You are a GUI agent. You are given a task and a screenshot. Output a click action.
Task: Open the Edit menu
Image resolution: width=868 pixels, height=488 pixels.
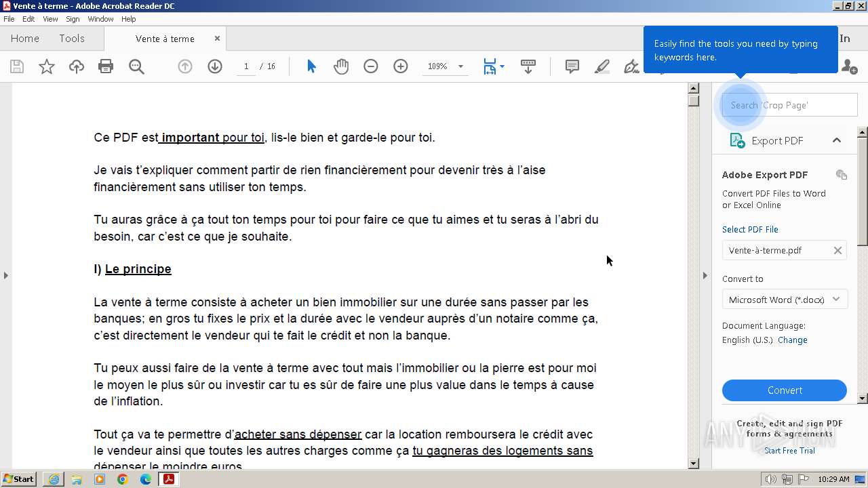[x=28, y=19]
